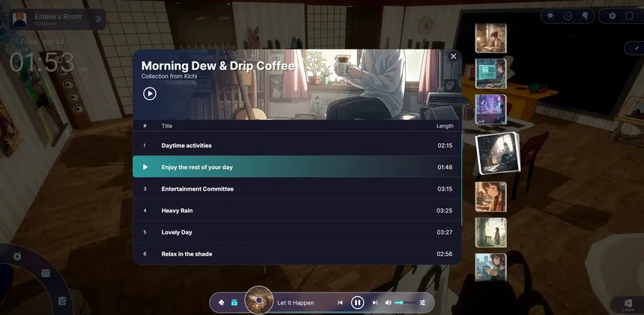Open the teal music library icon
Image resolution: width=644 pixels, height=315 pixels.
coord(234,303)
